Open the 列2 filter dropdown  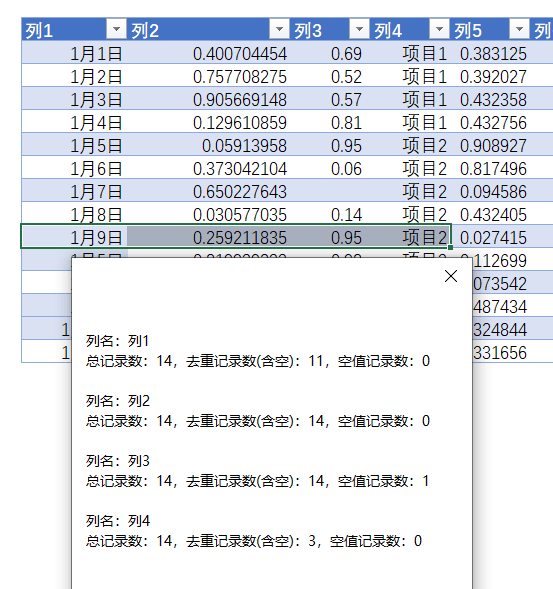click(279, 29)
